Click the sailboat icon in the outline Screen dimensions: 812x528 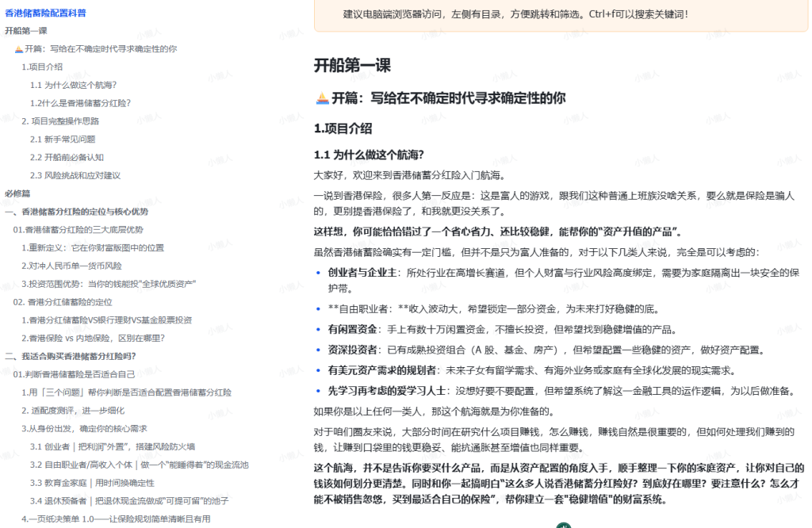[x=19, y=49]
